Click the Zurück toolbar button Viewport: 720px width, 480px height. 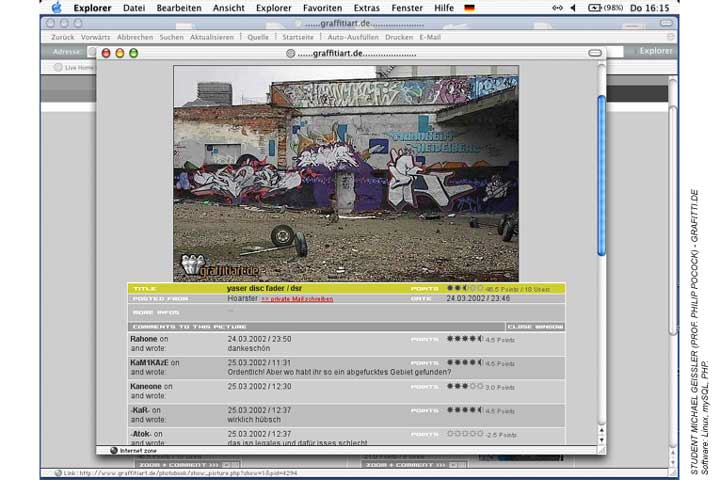[x=63, y=37]
